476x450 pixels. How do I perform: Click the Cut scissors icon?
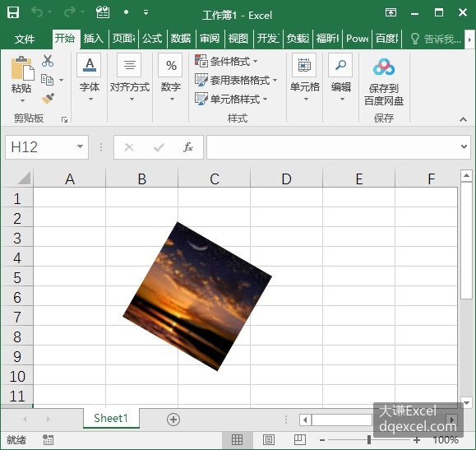(x=48, y=61)
